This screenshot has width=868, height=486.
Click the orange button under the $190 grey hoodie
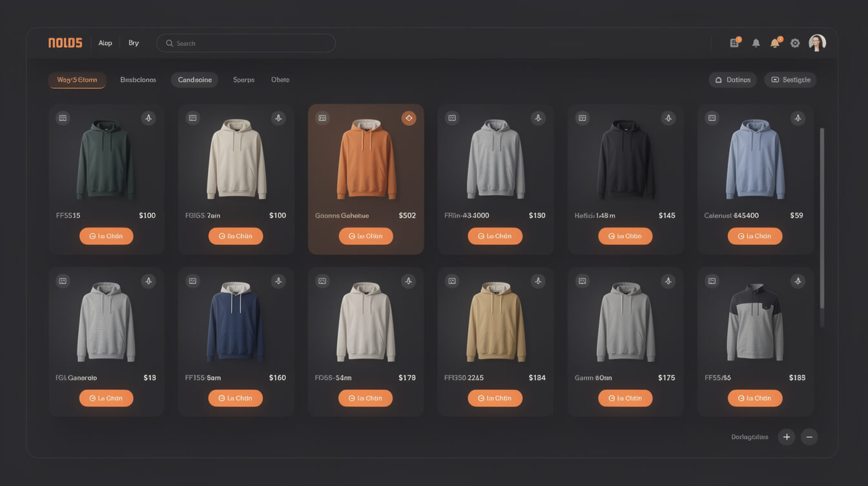(x=495, y=236)
